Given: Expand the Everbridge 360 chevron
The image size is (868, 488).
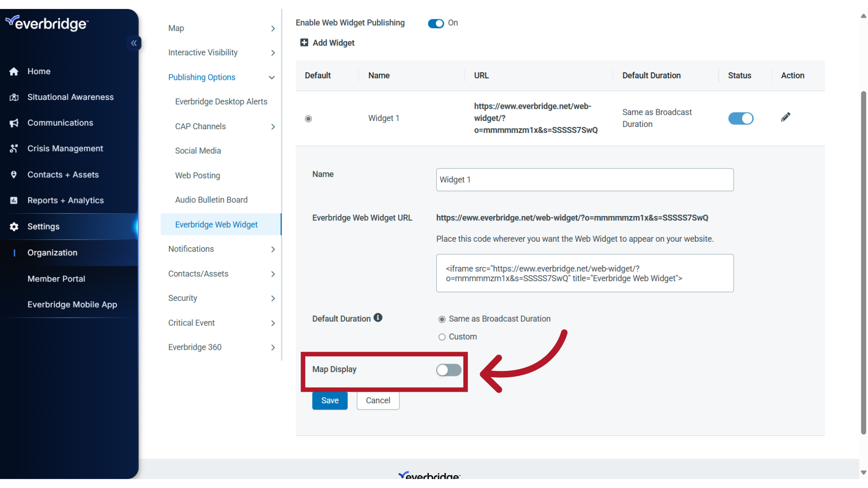Looking at the screenshot, I should pyautogui.click(x=273, y=348).
